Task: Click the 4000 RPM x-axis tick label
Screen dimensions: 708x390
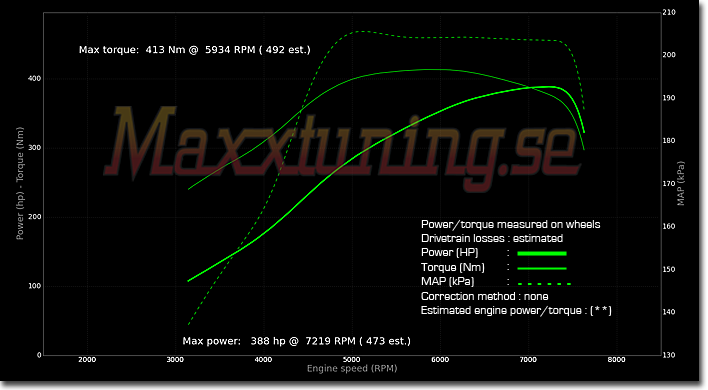Action: click(x=263, y=360)
